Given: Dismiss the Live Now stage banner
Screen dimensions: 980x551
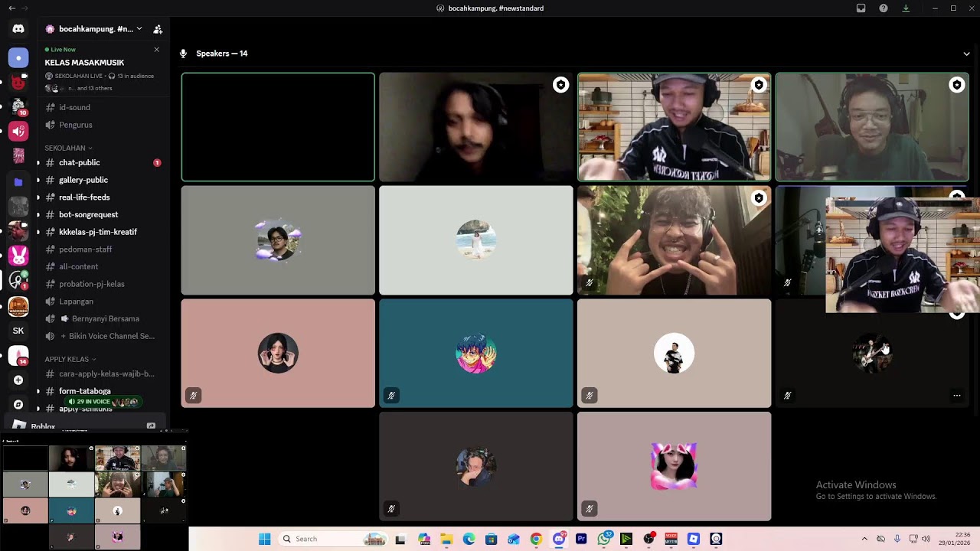Looking at the screenshot, I should tap(157, 50).
